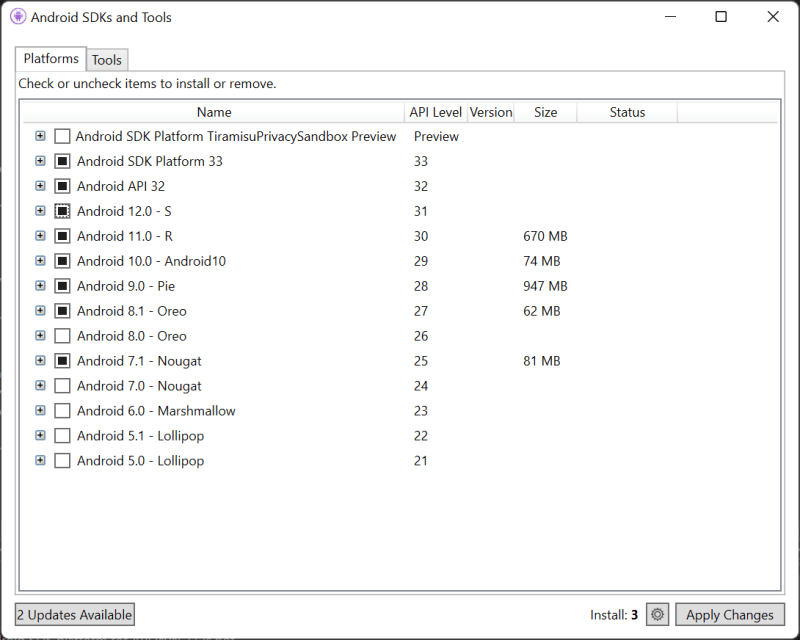Expand Android 7.0 - Nougat node
800x640 pixels.
[x=40, y=386]
